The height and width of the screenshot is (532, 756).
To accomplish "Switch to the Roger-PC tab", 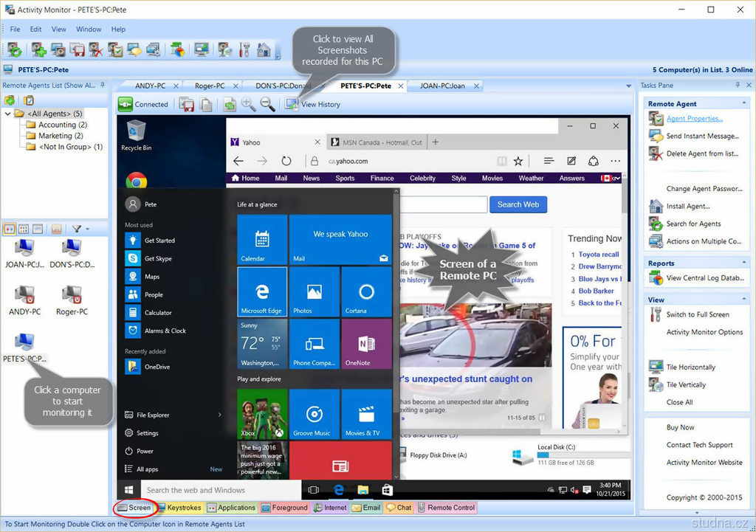I will (209, 86).
